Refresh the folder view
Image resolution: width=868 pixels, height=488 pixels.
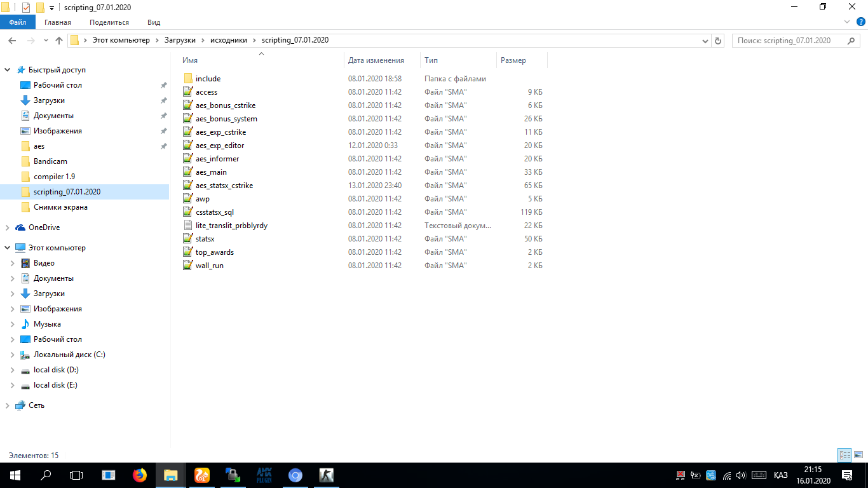point(718,40)
